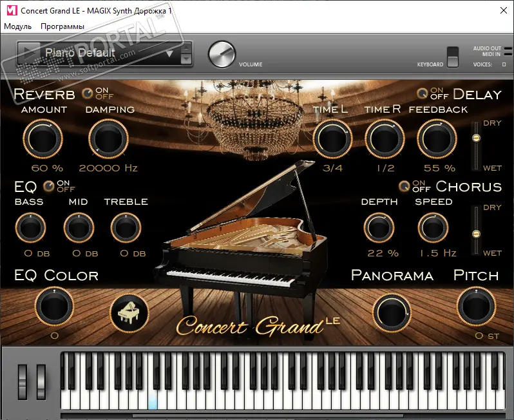Click the EQ Bass knob
514x420 pixels.
pyautogui.click(x=30, y=227)
